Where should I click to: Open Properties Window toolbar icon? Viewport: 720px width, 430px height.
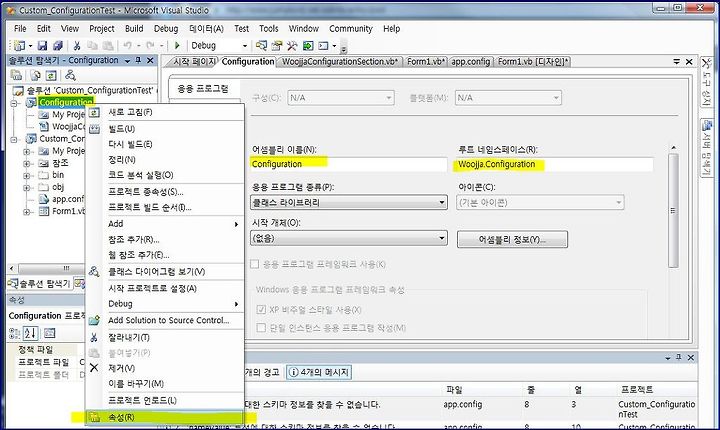276,45
